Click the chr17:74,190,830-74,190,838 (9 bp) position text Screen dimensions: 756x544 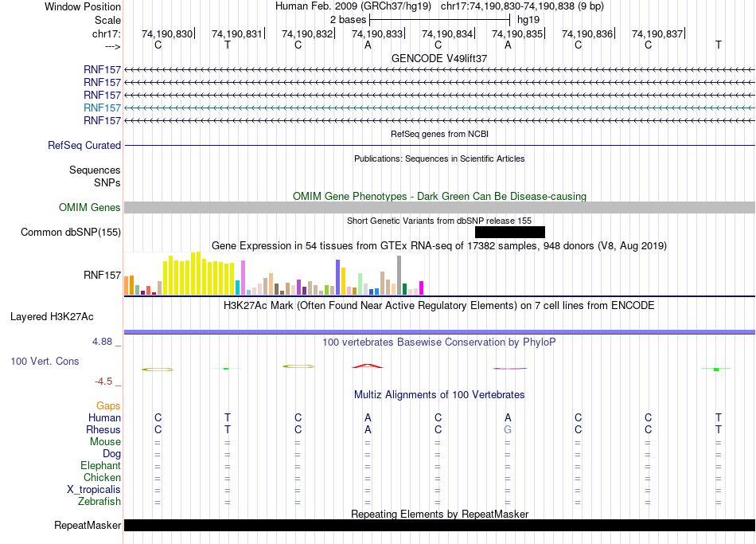click(x=522, y=6)
